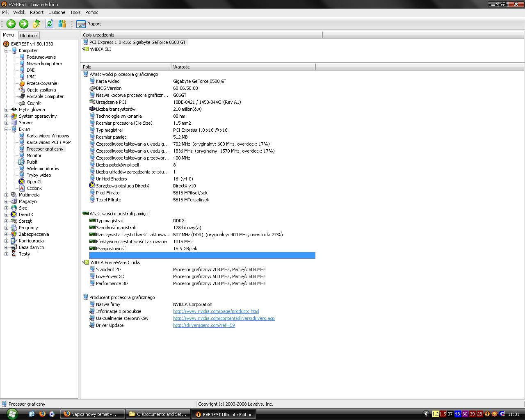The width and height of the screenshot is (525, 420).
Task: Click the BIOS Version row
Action: click(202, 88)
